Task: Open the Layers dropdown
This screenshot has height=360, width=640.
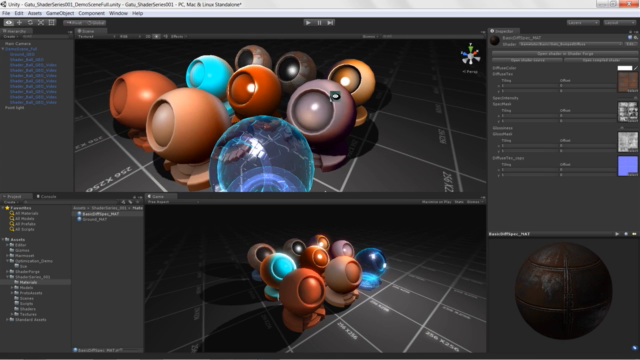Action: 582,23
